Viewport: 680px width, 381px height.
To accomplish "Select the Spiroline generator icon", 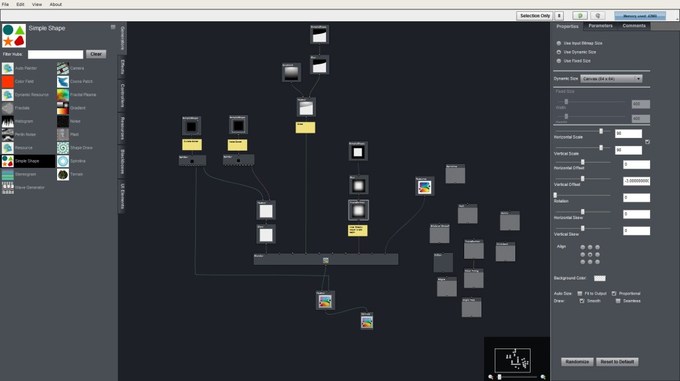I will point(63,161).
